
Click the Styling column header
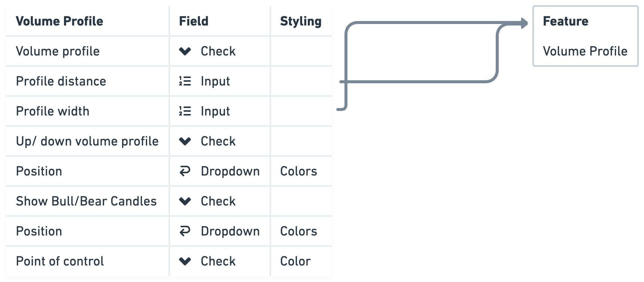(x=301, y=21)
